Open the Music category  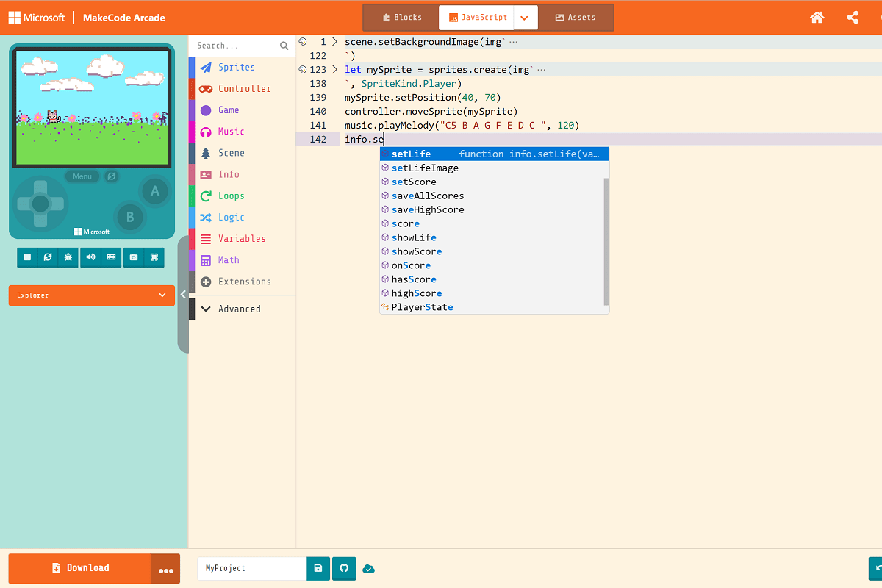click(x=243, y=131)
